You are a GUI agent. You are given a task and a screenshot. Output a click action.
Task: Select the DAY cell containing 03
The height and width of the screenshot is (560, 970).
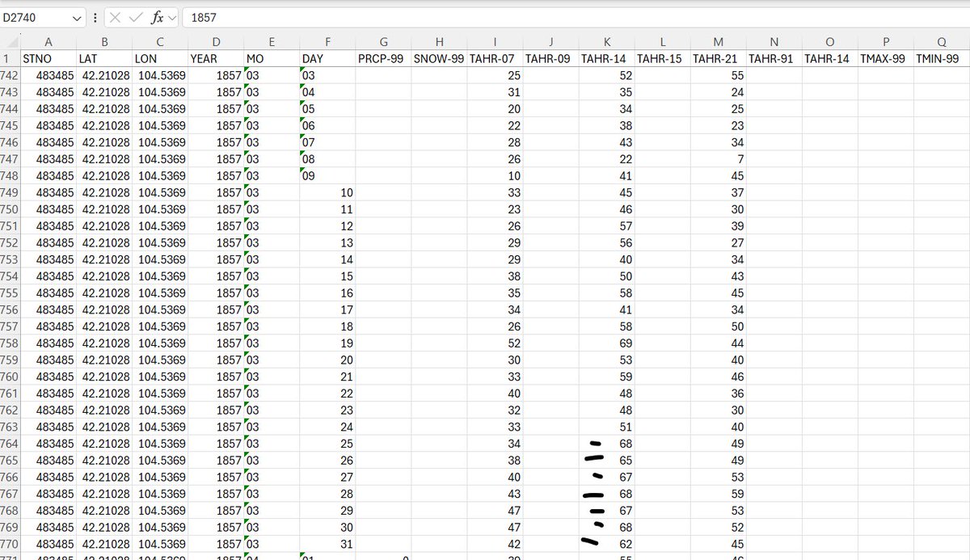point(327,76)
